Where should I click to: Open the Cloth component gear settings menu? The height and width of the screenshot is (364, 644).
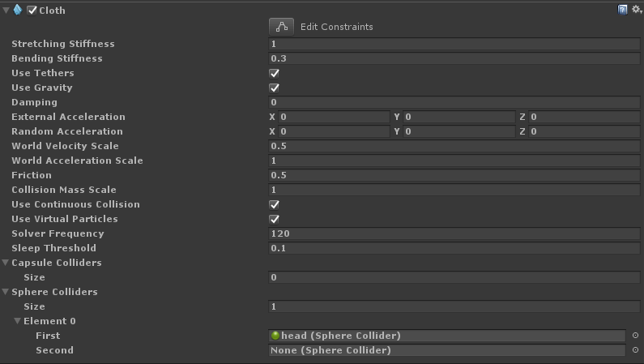[x=637, y=10]
